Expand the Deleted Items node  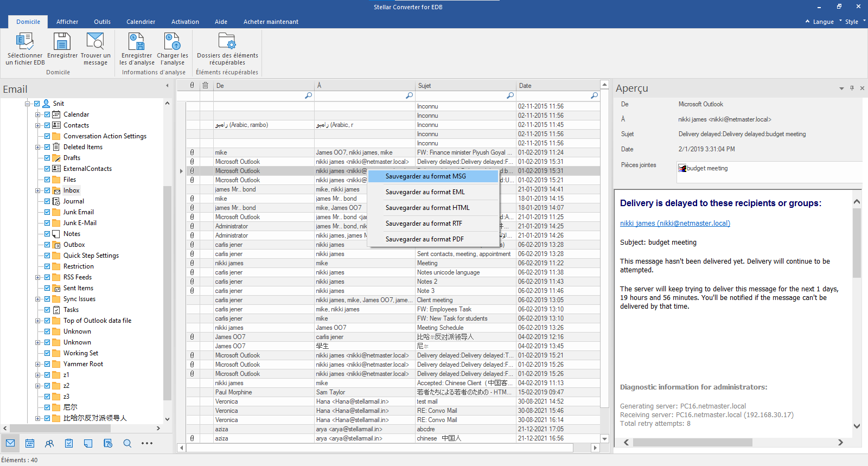(37, 146)
